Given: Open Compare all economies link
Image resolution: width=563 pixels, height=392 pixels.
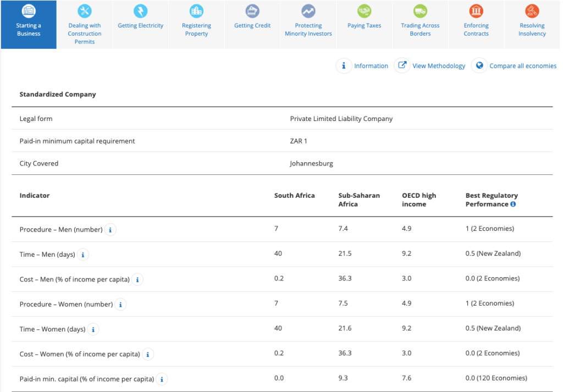Looking at the screenshot, I should pos(522,66).
